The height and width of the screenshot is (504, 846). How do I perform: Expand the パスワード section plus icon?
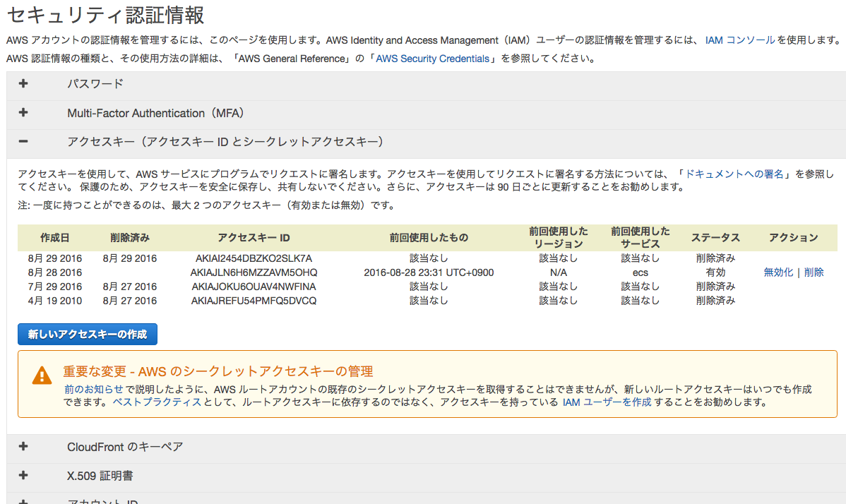[x=23, y=84]
